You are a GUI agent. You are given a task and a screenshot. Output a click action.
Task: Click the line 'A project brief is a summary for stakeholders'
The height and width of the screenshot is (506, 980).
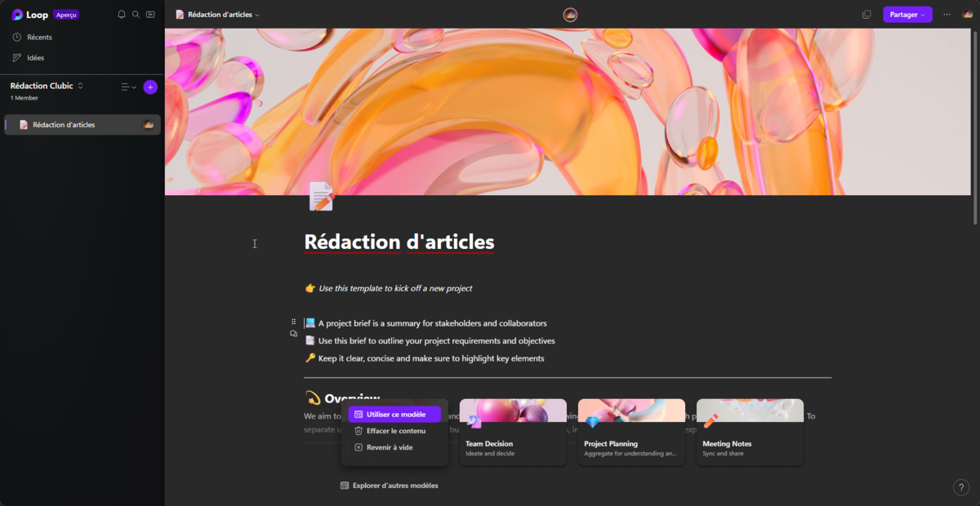[x=433, y=323]
